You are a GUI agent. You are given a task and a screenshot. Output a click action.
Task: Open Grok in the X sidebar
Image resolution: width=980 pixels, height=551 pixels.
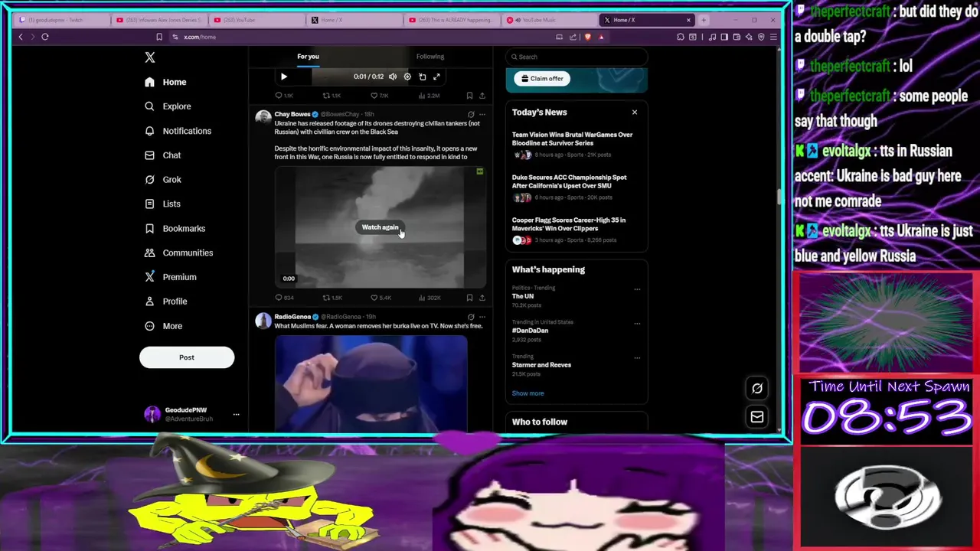pyautogui.click(x=162, y=180)
